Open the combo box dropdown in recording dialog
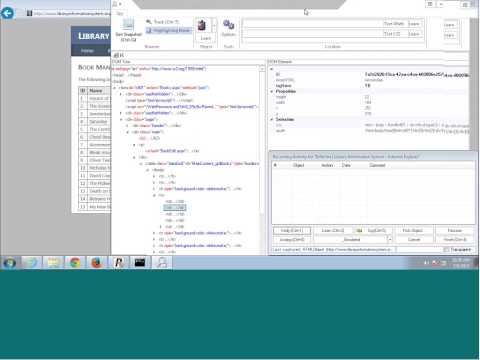480x360 pixels. [389, 239]
